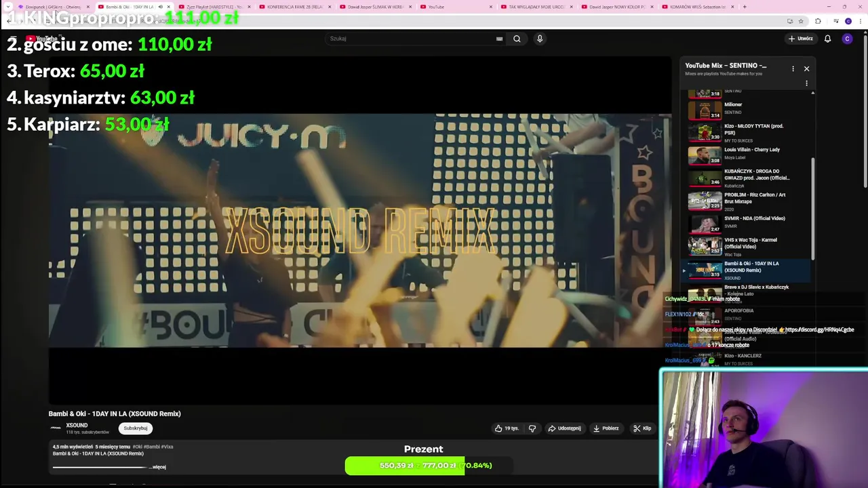Close the YouTube Mix playlist panel

click(x=806, y=68)
